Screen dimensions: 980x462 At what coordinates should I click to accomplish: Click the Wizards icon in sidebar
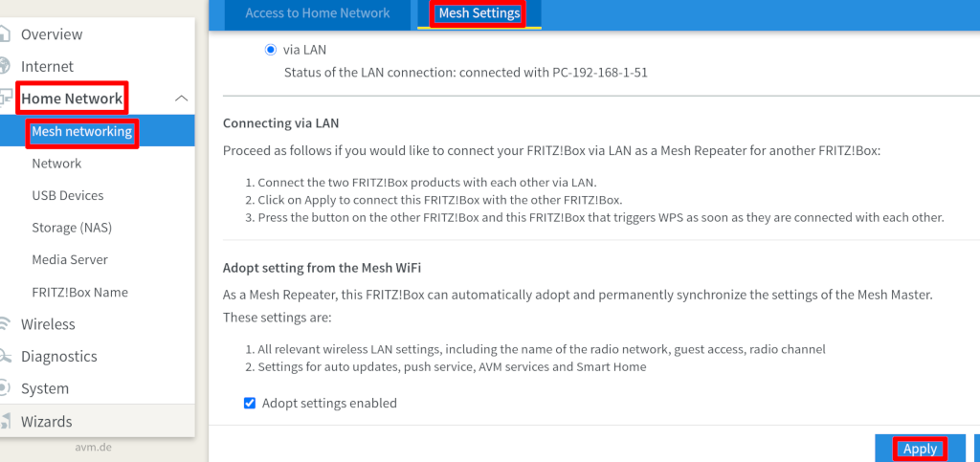(5, 421)
